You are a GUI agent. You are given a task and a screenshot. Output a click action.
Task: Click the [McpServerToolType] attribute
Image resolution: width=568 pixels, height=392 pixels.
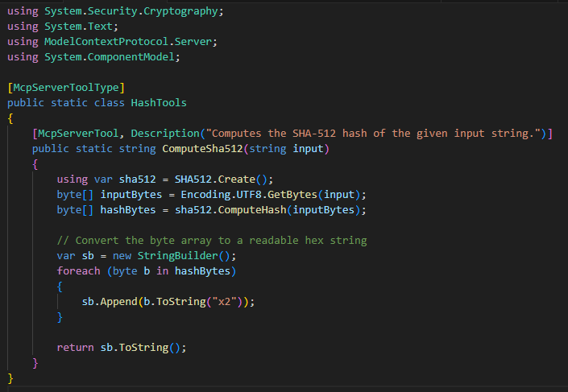point(66,88)
